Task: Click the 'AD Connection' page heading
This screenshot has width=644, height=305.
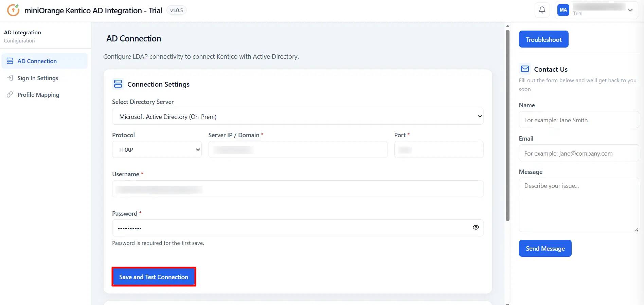Action: [133, 38]
